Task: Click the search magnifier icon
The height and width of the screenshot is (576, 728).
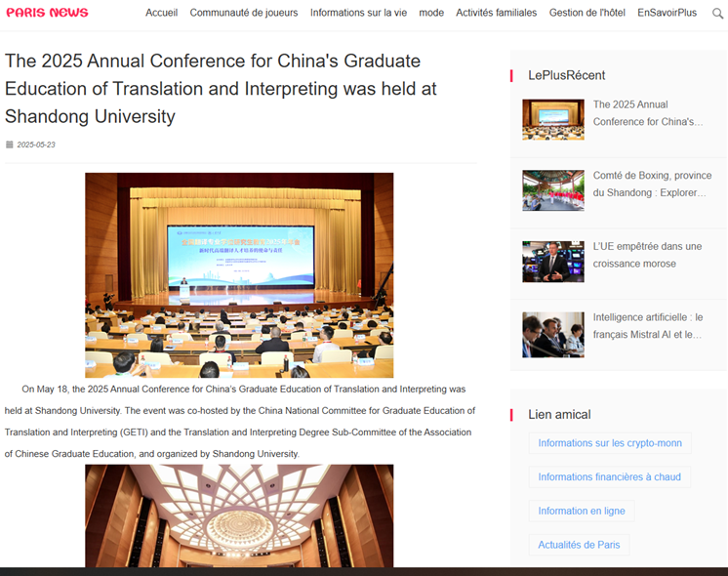Action: [717, 14]
